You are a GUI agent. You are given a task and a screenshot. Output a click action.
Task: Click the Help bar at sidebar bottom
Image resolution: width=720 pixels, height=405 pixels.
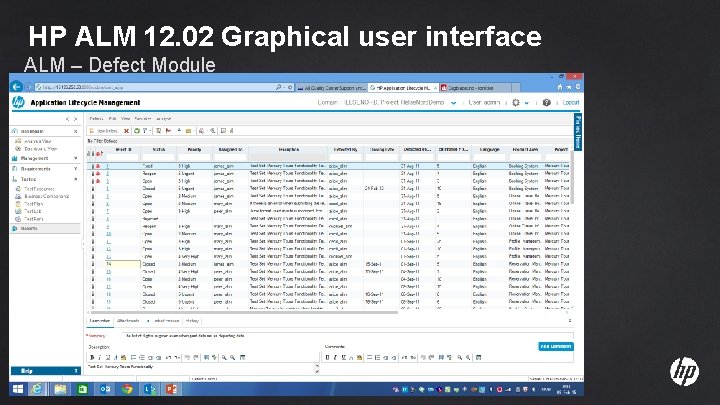(x=45, y=371)
